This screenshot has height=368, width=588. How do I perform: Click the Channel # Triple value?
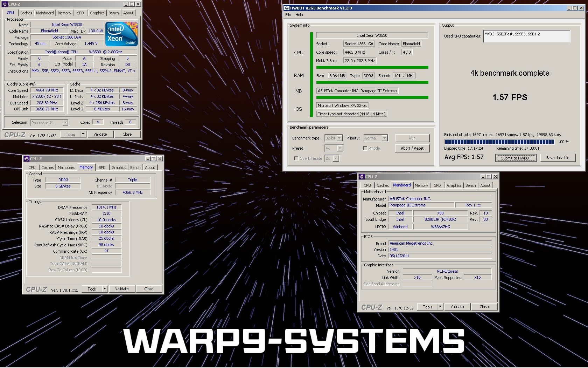tap(133, 180)
